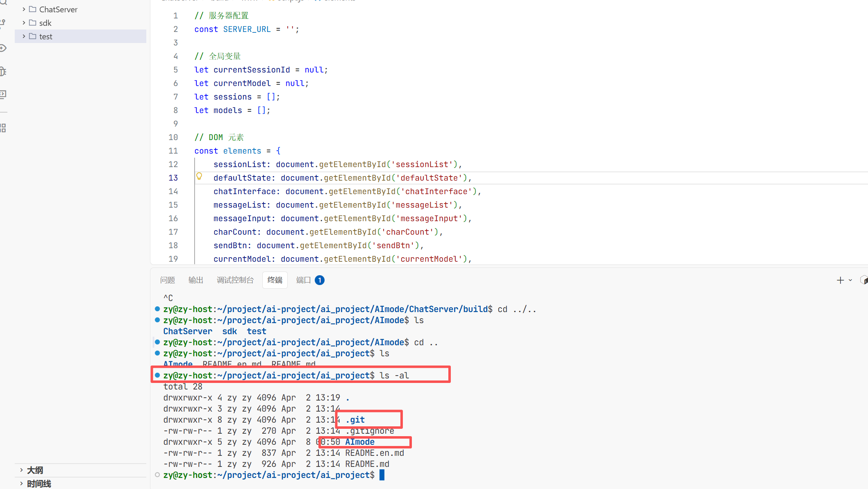The width and height of the screenshot is (868, 489).
Task: Open the 调试控制台 debug console tab
Action: (235, 280)
